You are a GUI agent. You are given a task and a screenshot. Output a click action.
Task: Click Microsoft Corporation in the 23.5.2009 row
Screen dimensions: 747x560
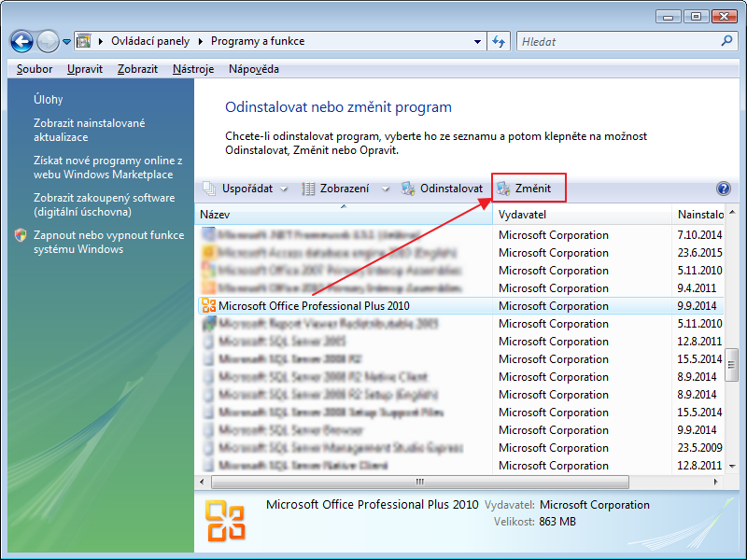pyautogui.click(x=554, y=448)
